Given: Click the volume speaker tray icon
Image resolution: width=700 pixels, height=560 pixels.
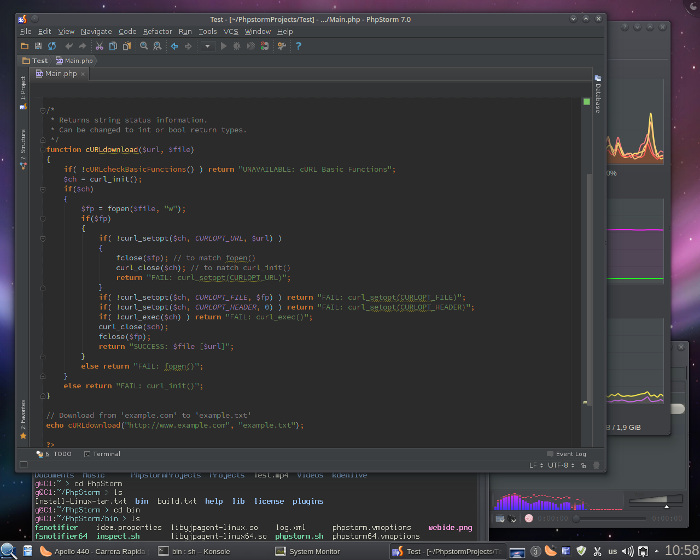Looking at the screenshot, I should (x=627, y=552).
